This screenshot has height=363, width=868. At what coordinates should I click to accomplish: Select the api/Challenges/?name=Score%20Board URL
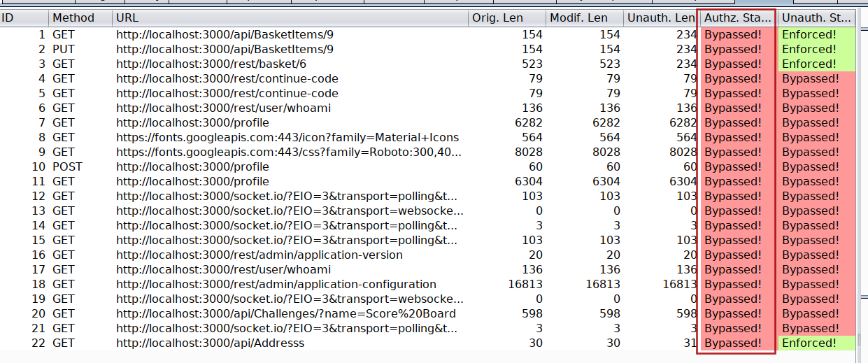tap(286, 313)
